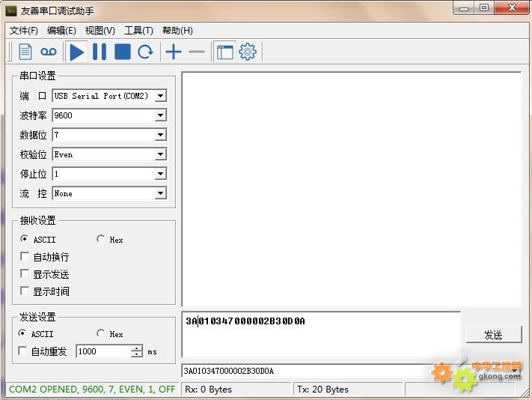This screenshot has height=400, width=532.
Task: Open the 编辑(E) menu
Action: 61,31
